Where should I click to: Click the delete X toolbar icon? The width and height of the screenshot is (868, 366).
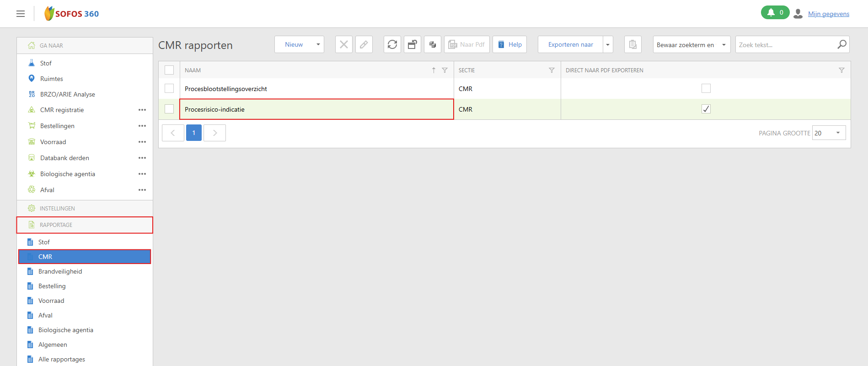click(x=343, y=44)
